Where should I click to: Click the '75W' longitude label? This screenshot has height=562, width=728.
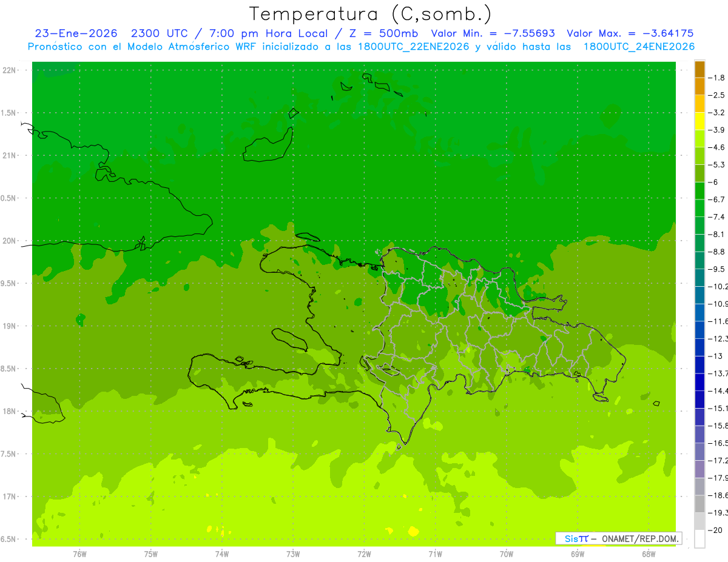click(151, 554)
